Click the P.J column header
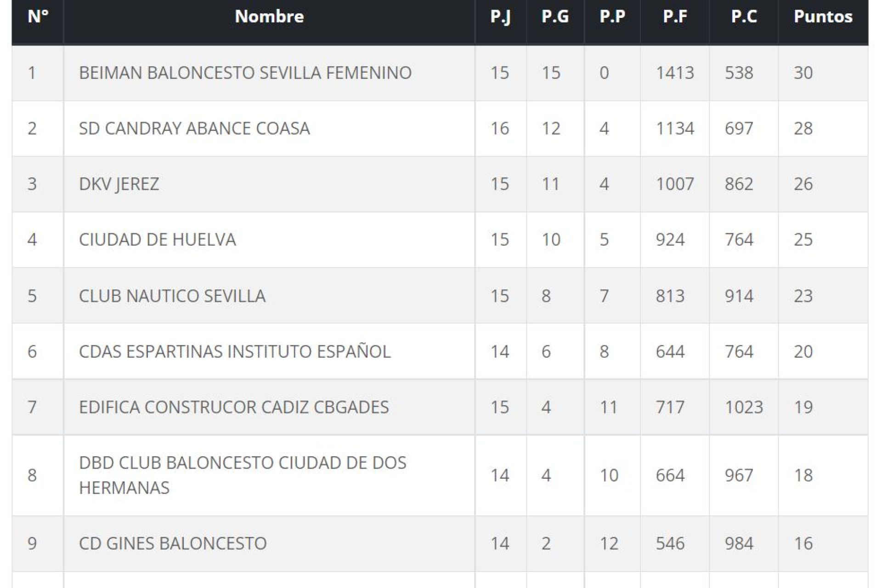This screenshot has height=588, width=882. pos(500,17)
